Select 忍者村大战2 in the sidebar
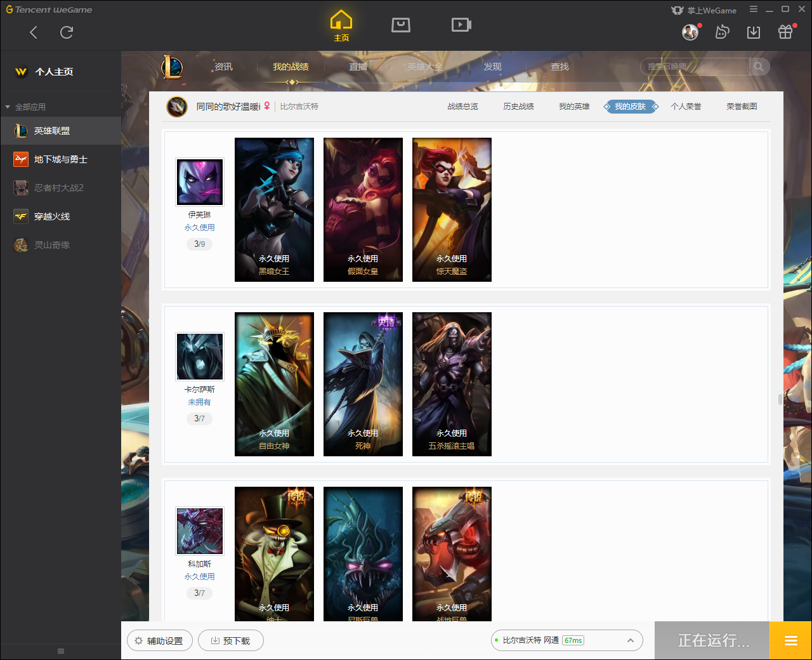The image size is (812, 660). (60, 188)
